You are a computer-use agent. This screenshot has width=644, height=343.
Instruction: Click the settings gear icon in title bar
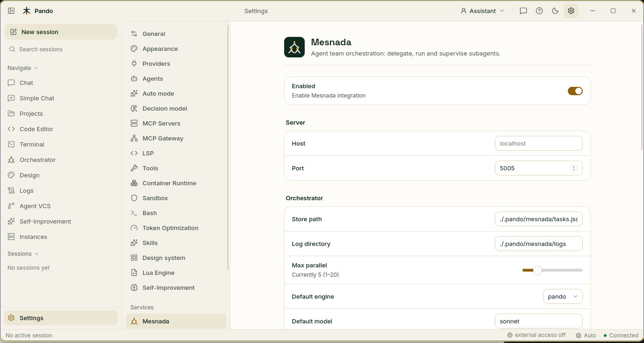pos(571,11)
